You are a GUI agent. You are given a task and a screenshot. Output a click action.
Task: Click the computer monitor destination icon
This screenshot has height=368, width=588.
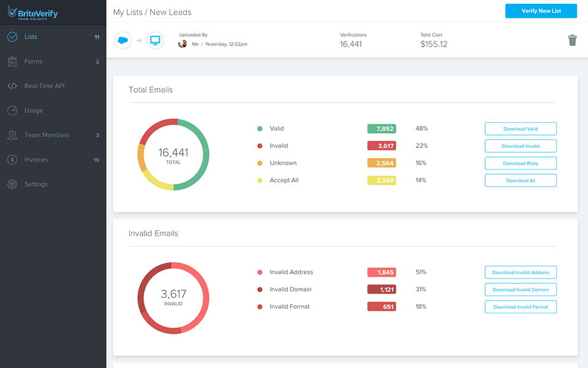tap(155, 40)
